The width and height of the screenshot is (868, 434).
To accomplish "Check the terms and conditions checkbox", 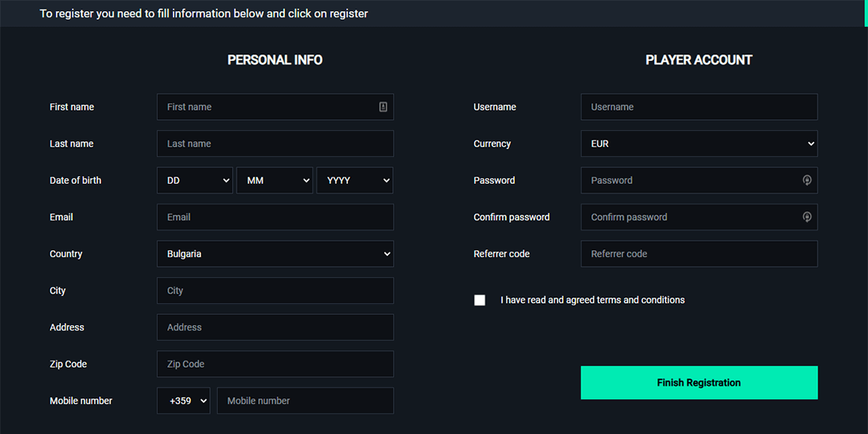I will [480, 301].
